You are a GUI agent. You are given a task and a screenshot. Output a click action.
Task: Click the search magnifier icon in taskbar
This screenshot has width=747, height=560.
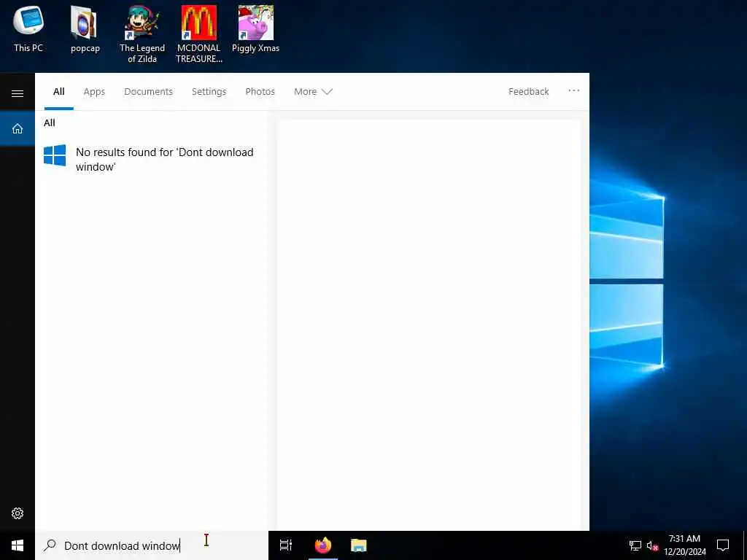point(50,545)
